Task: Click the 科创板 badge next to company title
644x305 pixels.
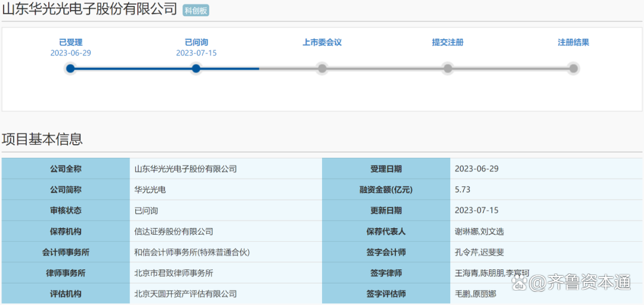Action: [x=196, y=11]
